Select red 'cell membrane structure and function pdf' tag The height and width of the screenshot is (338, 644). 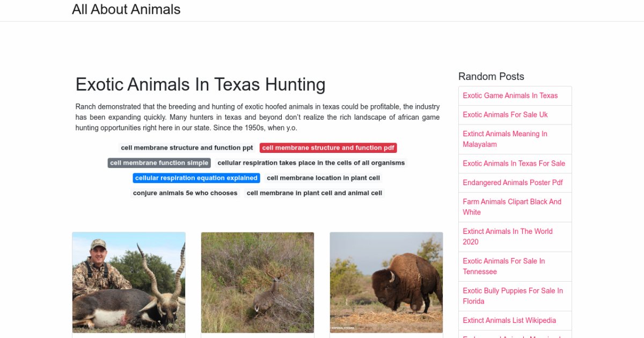328,148
